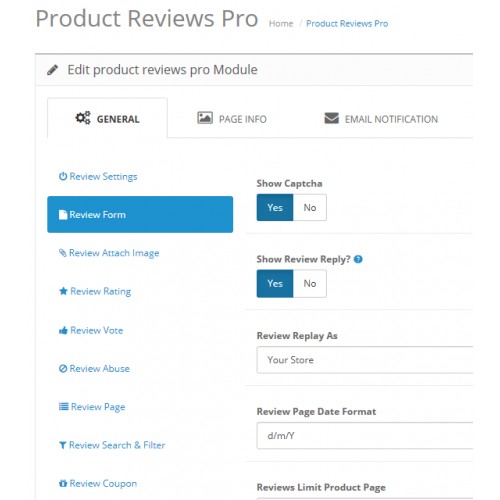Click the Review Replay As text field

point(365,360)
